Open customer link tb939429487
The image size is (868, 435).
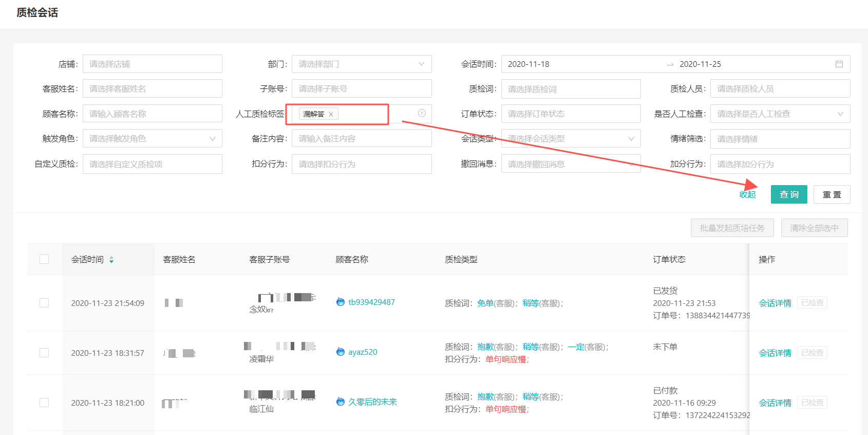(371, 302)
